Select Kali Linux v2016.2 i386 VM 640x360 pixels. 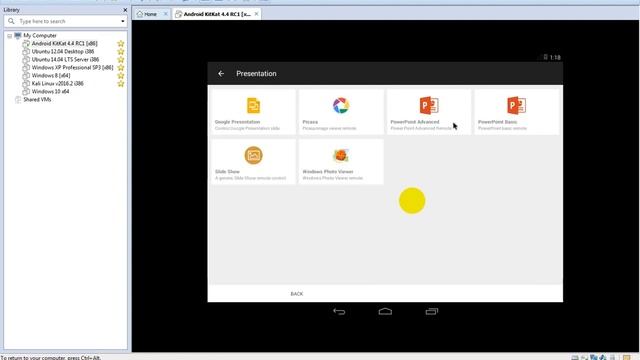tap(58, 83)
